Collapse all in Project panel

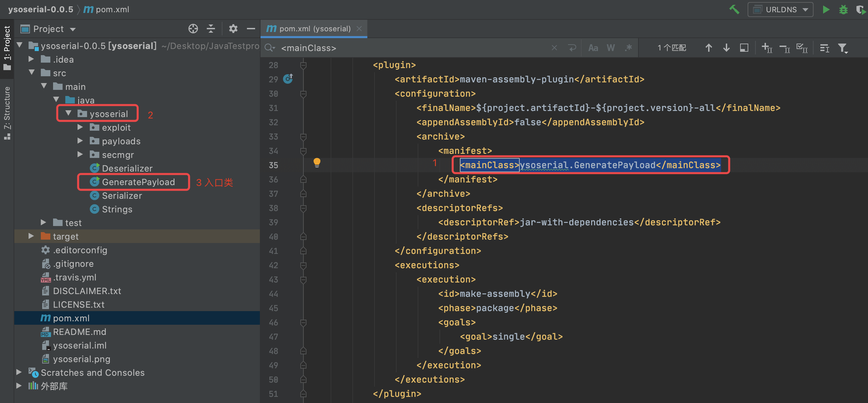click(x=211, y=29)
